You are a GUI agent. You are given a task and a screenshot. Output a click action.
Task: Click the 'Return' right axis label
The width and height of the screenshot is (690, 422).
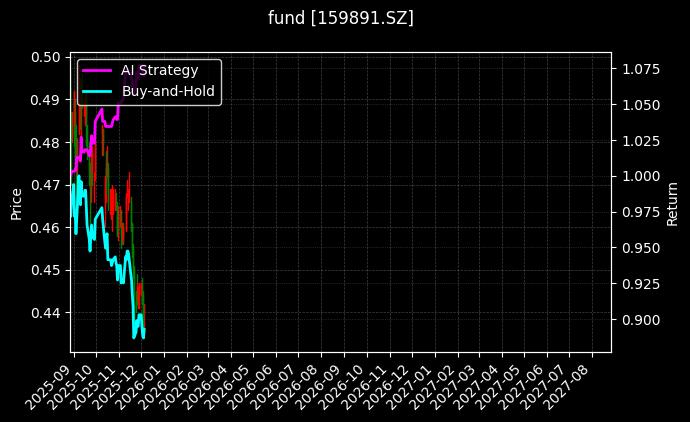(x=672, y=204)
